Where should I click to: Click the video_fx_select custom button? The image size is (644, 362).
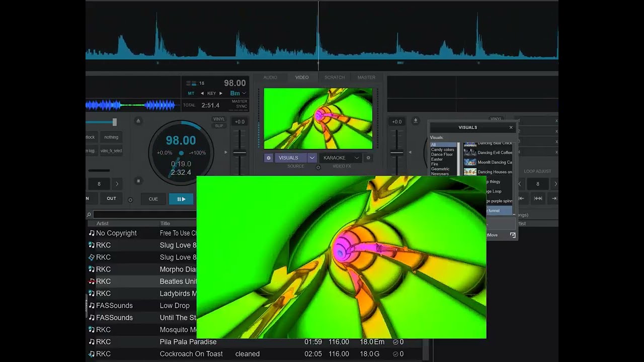(x=111, y=151)
